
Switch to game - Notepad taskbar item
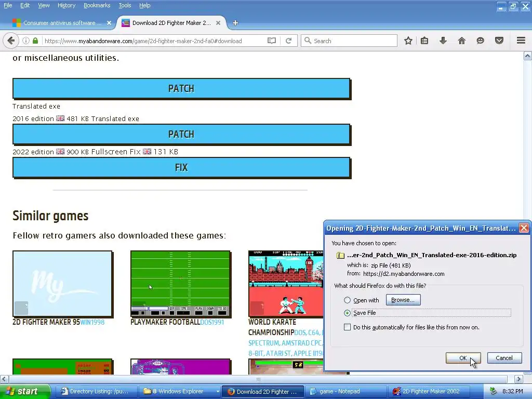click(x=345, y=392)
